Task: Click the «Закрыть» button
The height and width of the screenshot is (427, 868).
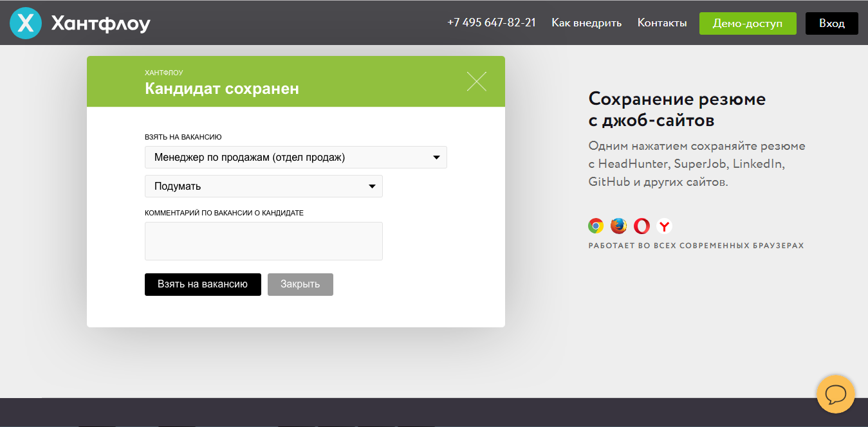Action: [x=300, y=284]
